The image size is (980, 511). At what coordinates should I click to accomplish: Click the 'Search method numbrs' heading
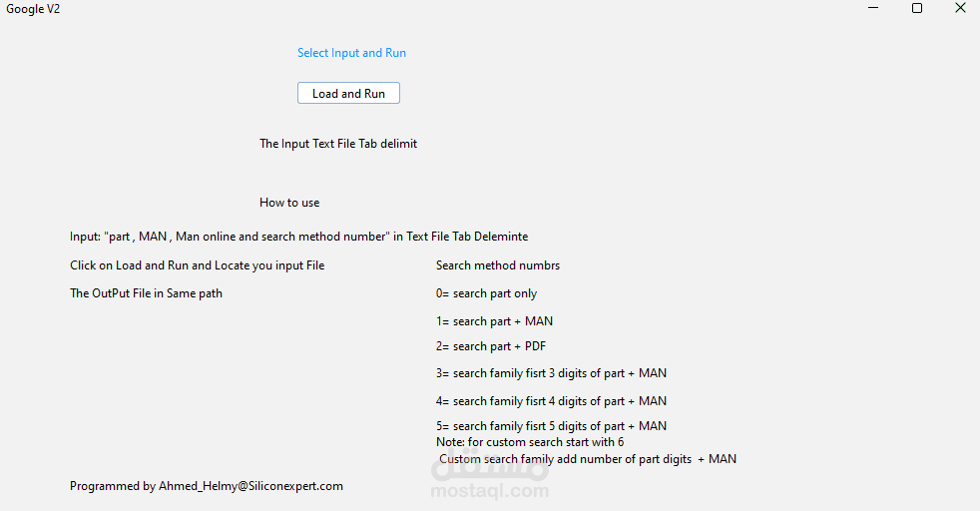[x=498, y=265]
